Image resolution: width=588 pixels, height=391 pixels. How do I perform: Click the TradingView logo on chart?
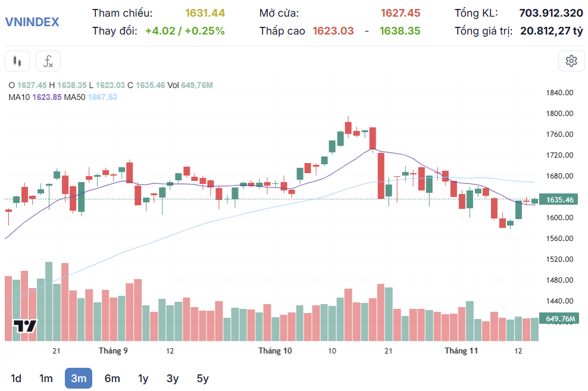[x=26, y=326]
